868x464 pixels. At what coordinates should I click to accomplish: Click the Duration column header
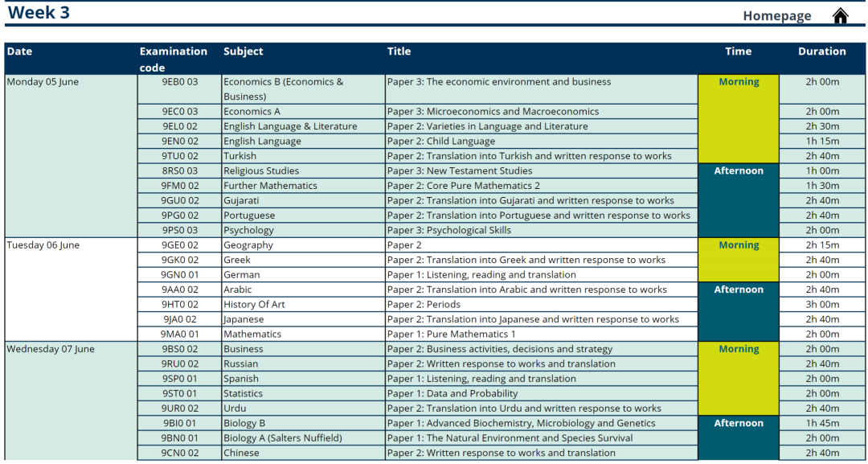(x=821, y=51)
